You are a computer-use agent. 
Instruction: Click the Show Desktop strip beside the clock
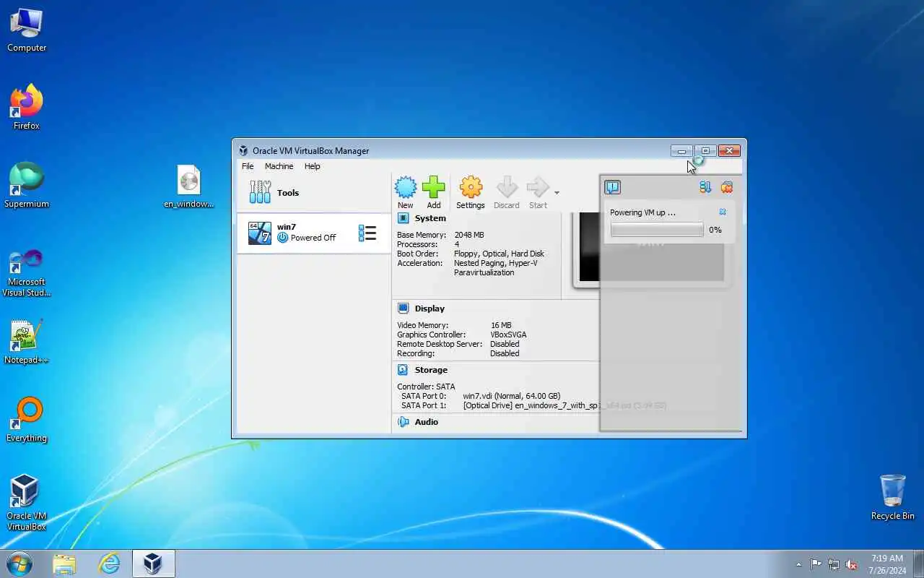(x=918, y=564)
